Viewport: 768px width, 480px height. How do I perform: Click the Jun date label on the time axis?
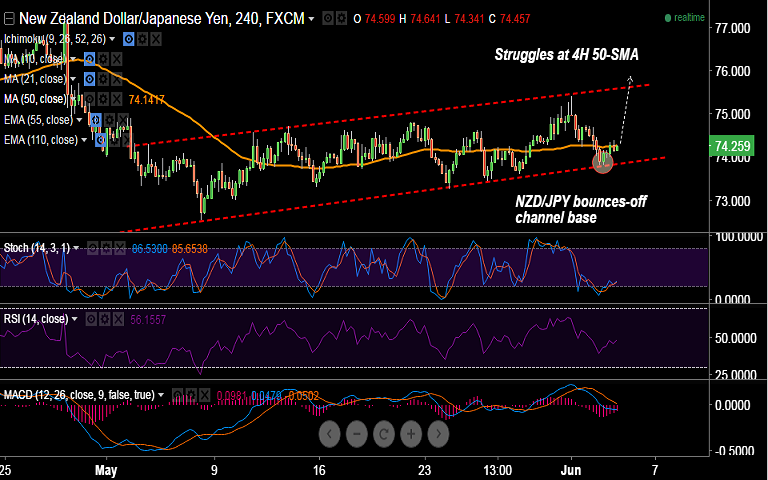571,471
